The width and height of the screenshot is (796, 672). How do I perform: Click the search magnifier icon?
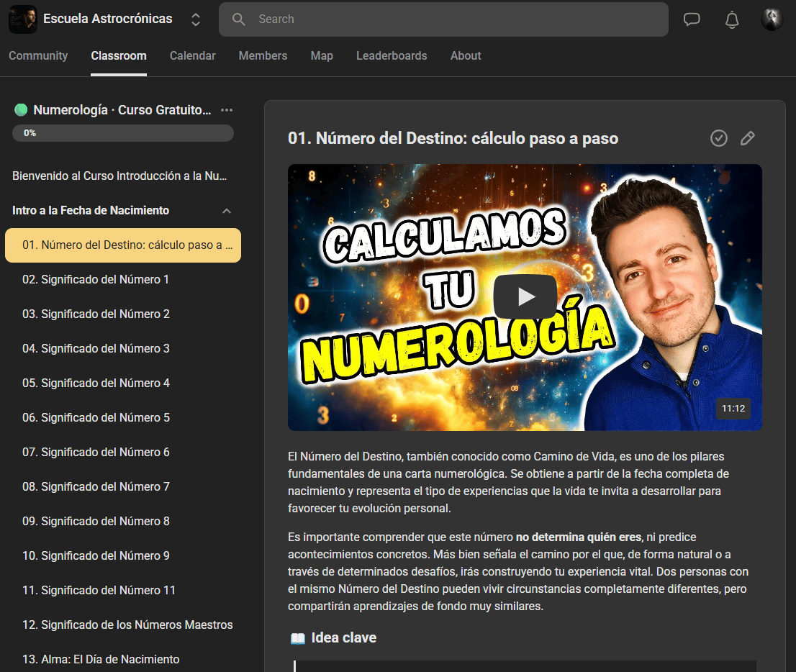pyautogui.click(x=239, y=19)
